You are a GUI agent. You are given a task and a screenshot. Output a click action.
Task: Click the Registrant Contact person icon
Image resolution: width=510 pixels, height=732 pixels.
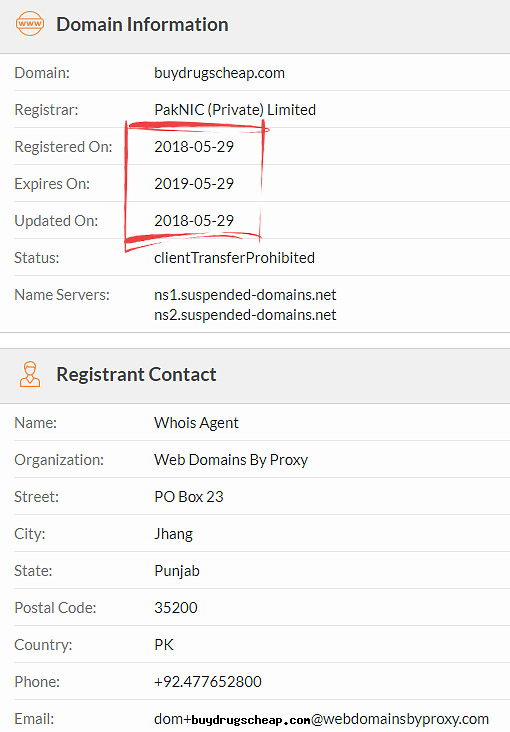(30, 374)
